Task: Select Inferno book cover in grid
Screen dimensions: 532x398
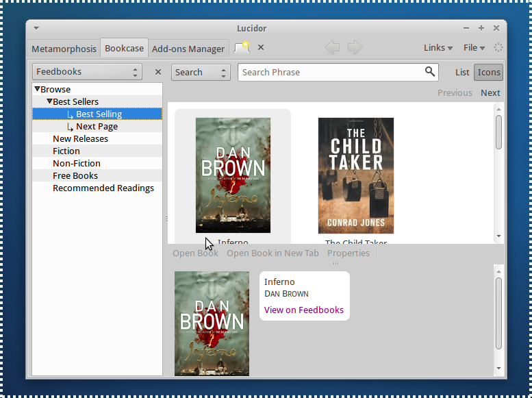Action: point(233,175)
